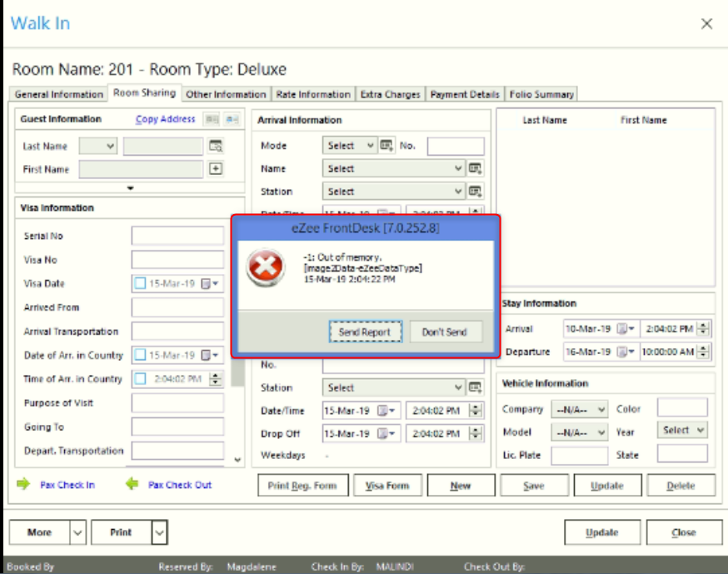Click the Pax Check Out link
728x574 pixels.
[x=180, y=484]
